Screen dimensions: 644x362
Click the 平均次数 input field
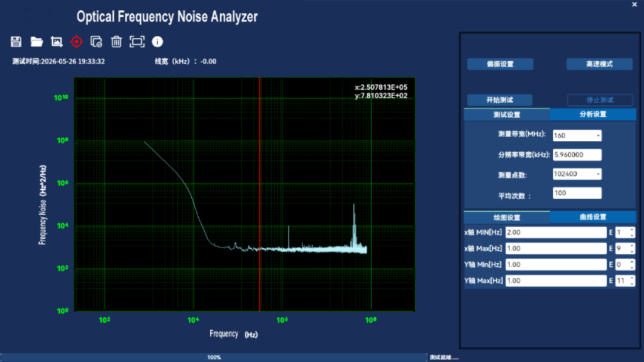pos(577,193)
